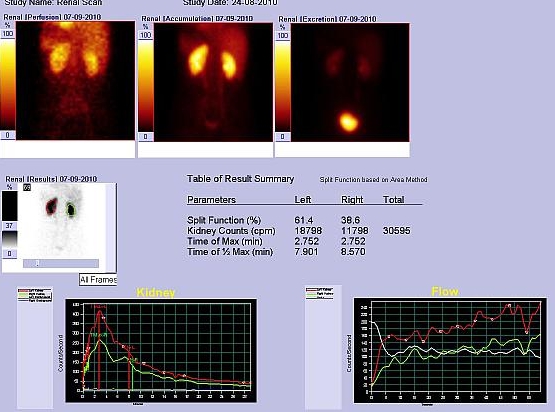
Task: Click the frame number 69 badge in Results
Action: coord(27,187)
